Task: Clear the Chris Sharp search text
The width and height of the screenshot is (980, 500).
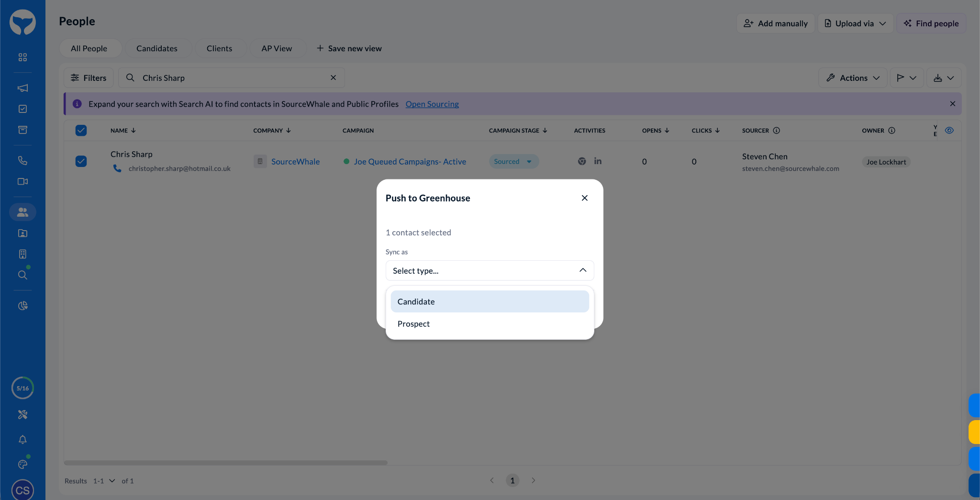Action: pyautogui.click(x=334, y=78)
